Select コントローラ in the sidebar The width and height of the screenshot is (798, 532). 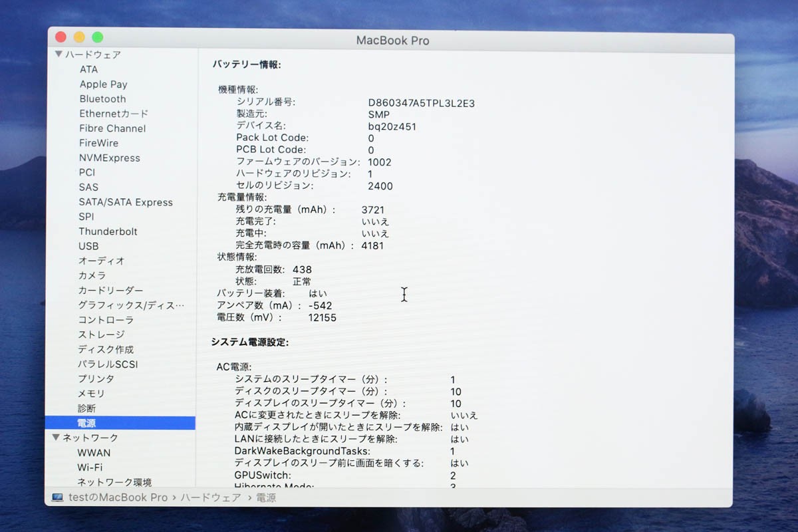pos(106,320)
